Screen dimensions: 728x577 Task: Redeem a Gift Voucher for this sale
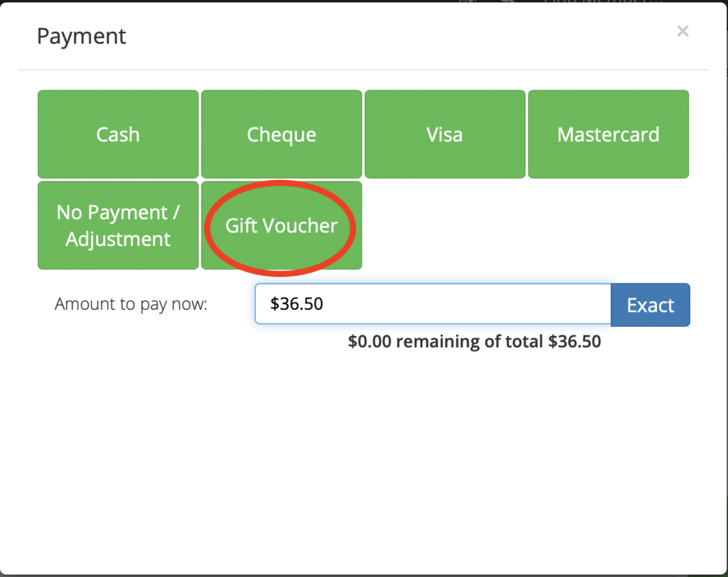tap(282, 225)
